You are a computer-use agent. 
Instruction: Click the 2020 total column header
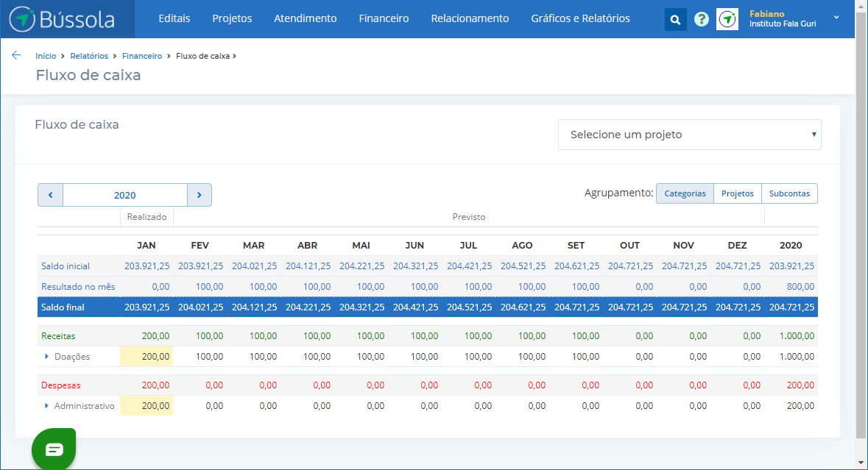point(791,245)
